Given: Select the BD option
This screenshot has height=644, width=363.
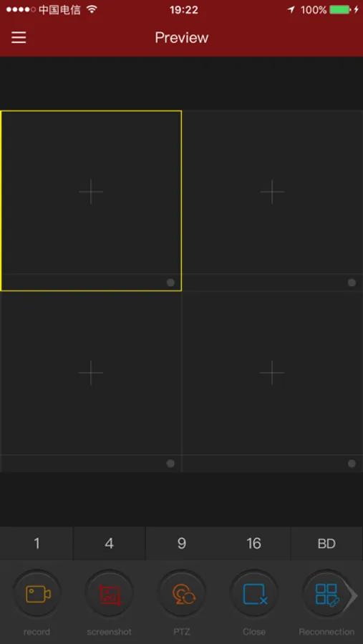Looking at the screenshot, I should coord(326,543).
